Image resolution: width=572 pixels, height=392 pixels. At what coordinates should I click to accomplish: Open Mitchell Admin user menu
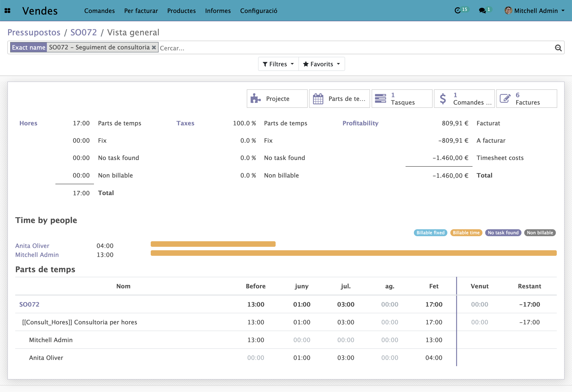pyautogui.click(x=535, y=11)
